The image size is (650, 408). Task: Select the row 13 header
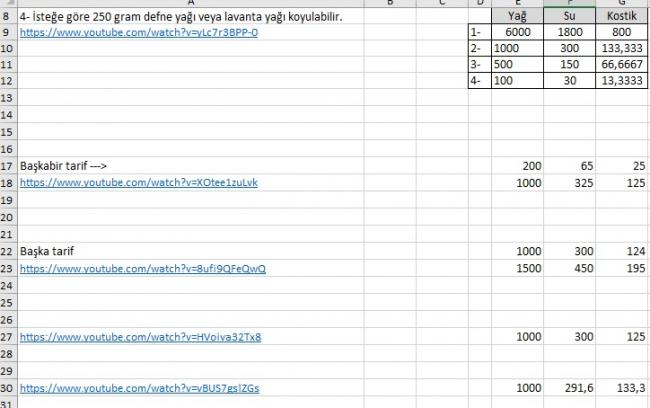tap(8, 98)
